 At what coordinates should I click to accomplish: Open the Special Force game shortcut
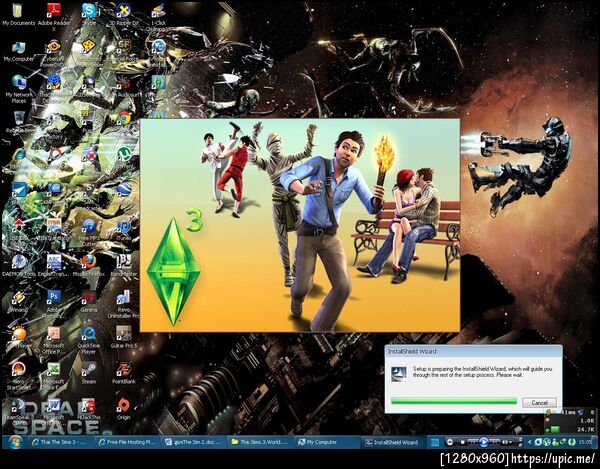124,50
